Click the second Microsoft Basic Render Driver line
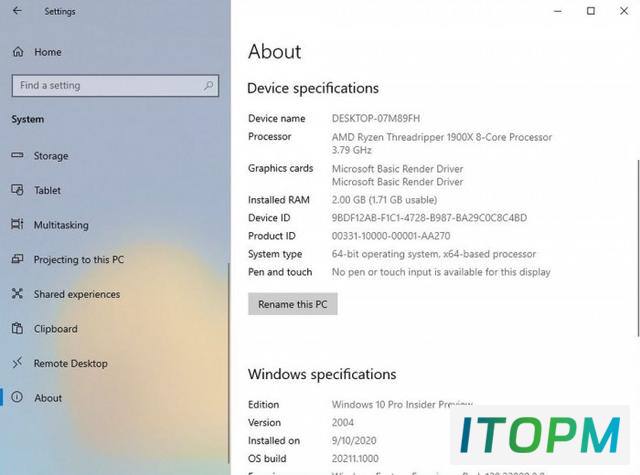This screenshot has height=475, width=640. pyautogui.click(x=398, y=182)
